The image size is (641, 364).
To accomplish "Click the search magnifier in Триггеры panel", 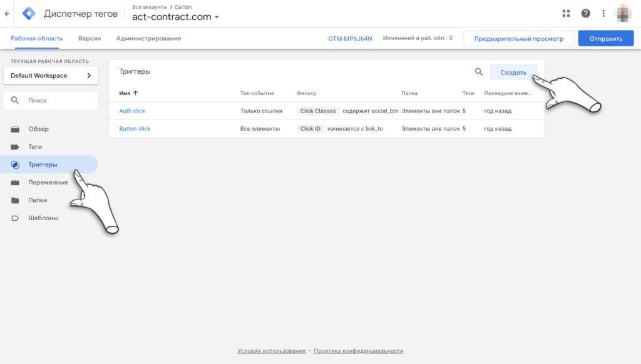I will pyautogui.click(x=479, y=72).
